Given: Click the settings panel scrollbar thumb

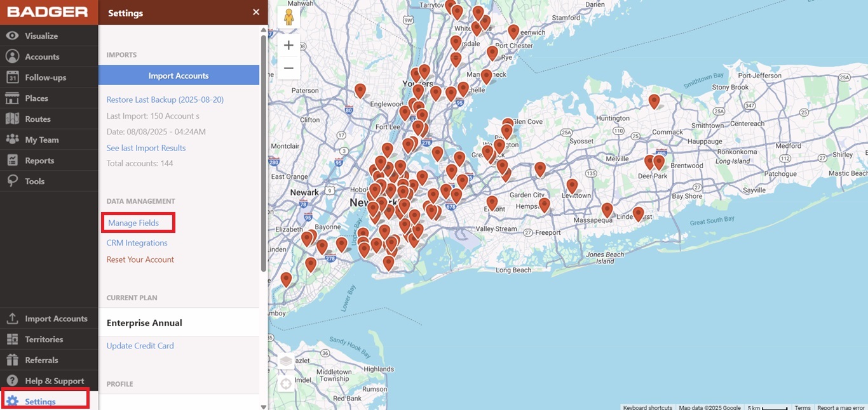Looking at the screenshot, I should [264, 152].
